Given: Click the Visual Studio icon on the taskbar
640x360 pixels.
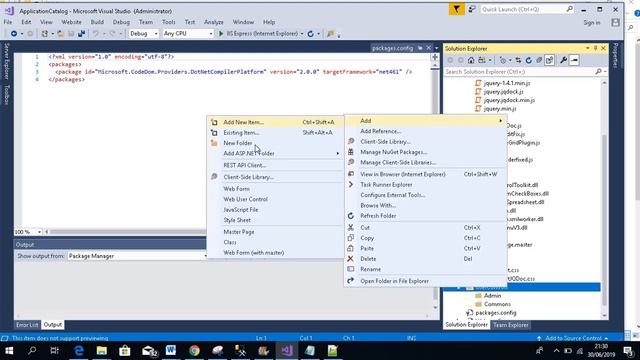Looking at the screenshot, I should click(287, 351).
